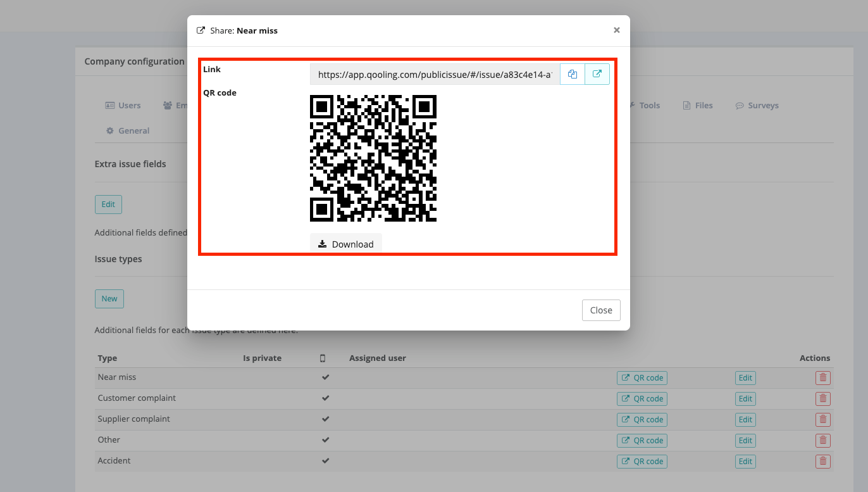The image size is (868, 492).
Task: Open the Files tab
Action: [x=698, y=105]
